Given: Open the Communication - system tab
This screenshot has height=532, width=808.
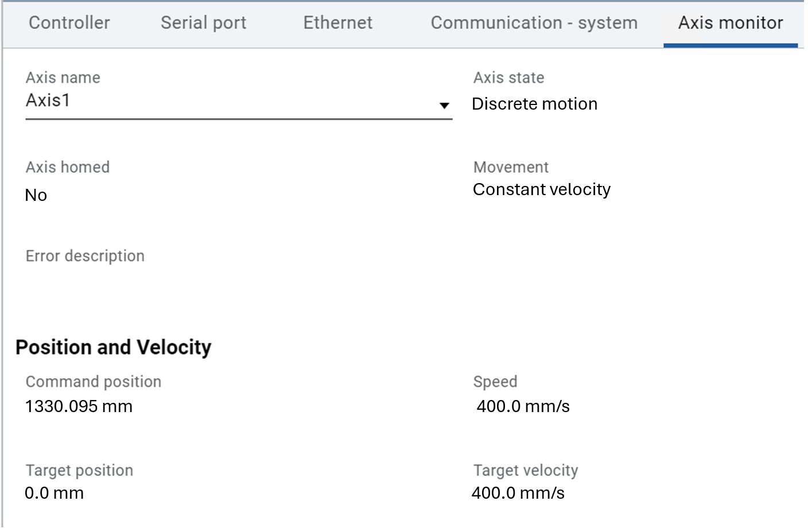Looking at the screenshot, I should (534, 23).
